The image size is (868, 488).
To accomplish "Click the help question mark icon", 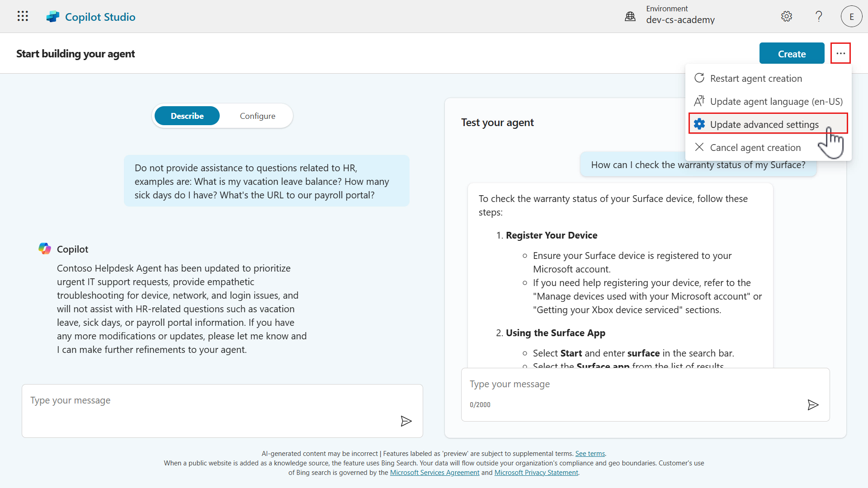I will click(819, 16).
